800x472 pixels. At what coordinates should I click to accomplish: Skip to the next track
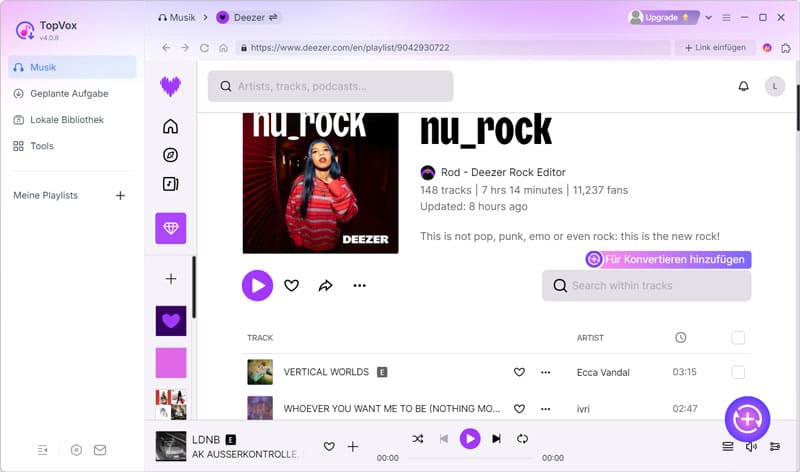(x=496, y=438)
